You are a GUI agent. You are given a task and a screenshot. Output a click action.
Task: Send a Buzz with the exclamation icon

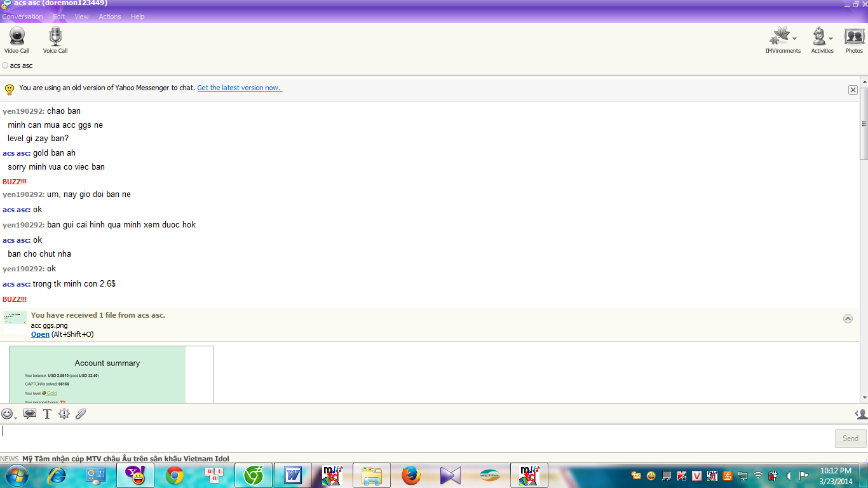point(64,414)
